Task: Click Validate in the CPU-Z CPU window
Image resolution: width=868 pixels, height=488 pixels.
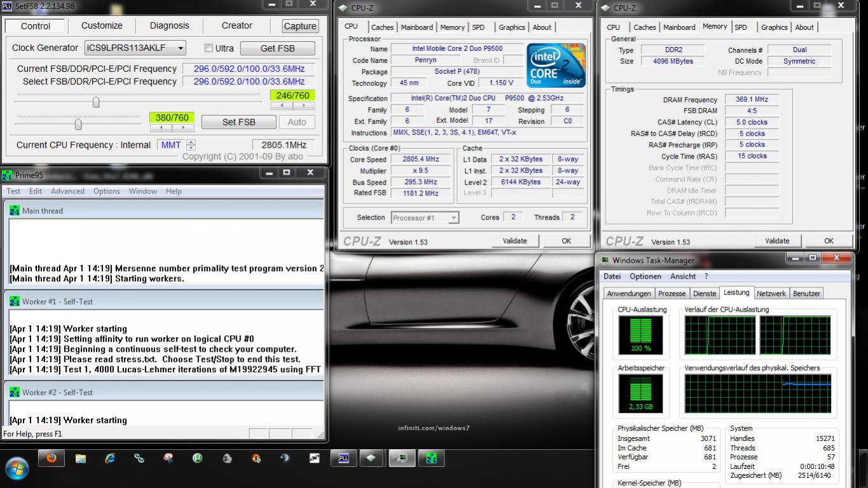Action: pos(514,241)
